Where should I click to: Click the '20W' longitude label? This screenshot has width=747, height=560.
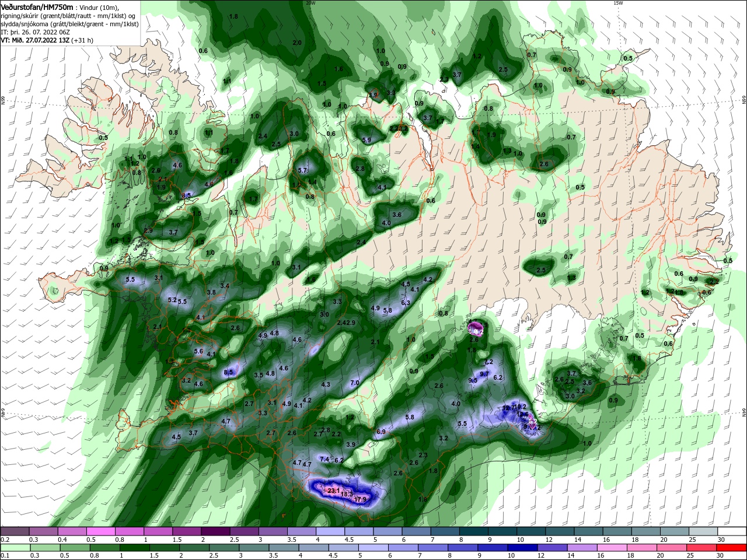tap(310, 3)
